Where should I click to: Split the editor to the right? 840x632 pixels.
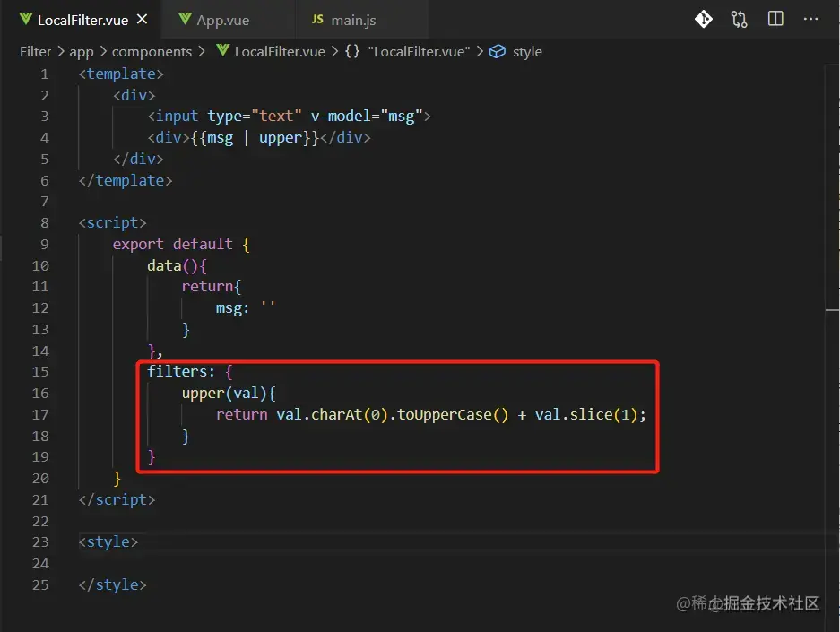click(775, 19)
